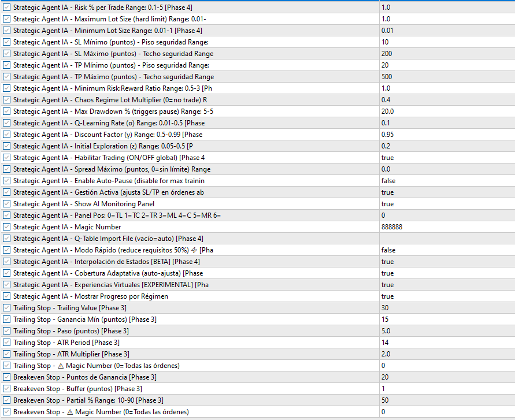This screenshot has height=420, width=515.
Task: Select the Trailing Value field showing 30
Action: tap(445, 308)
